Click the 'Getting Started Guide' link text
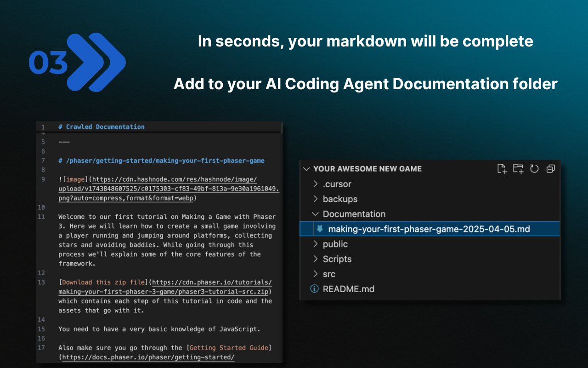 229,348
